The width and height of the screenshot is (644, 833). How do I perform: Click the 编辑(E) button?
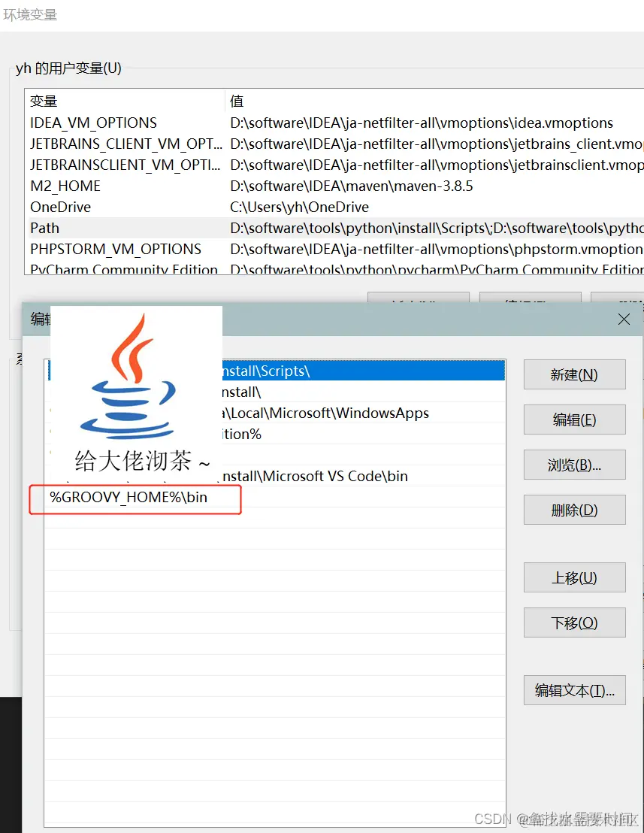574,420
